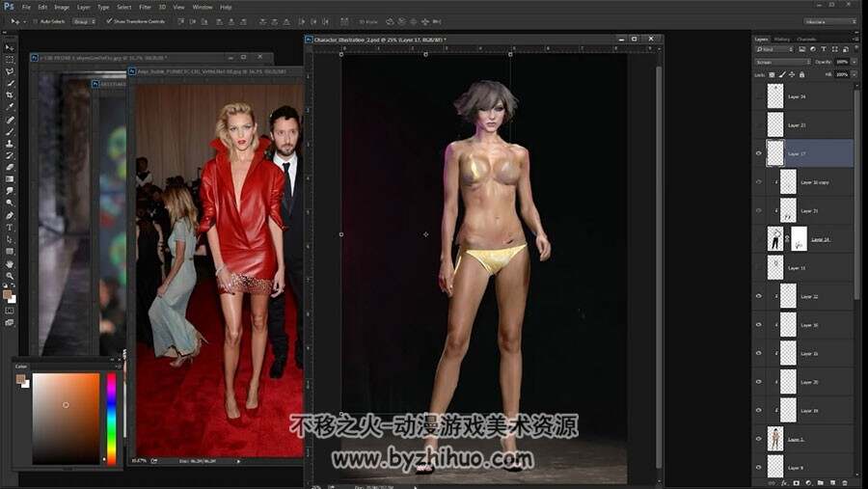Click the hue strip in the Color panel
868x489 pixels.
pyautogui.click(x=111, y=419)
